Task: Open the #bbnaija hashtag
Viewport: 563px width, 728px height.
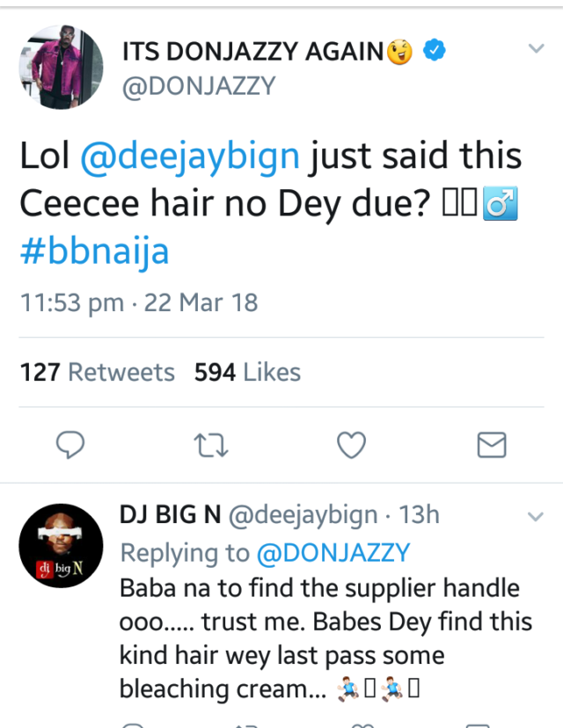Action: click(94, 251)
